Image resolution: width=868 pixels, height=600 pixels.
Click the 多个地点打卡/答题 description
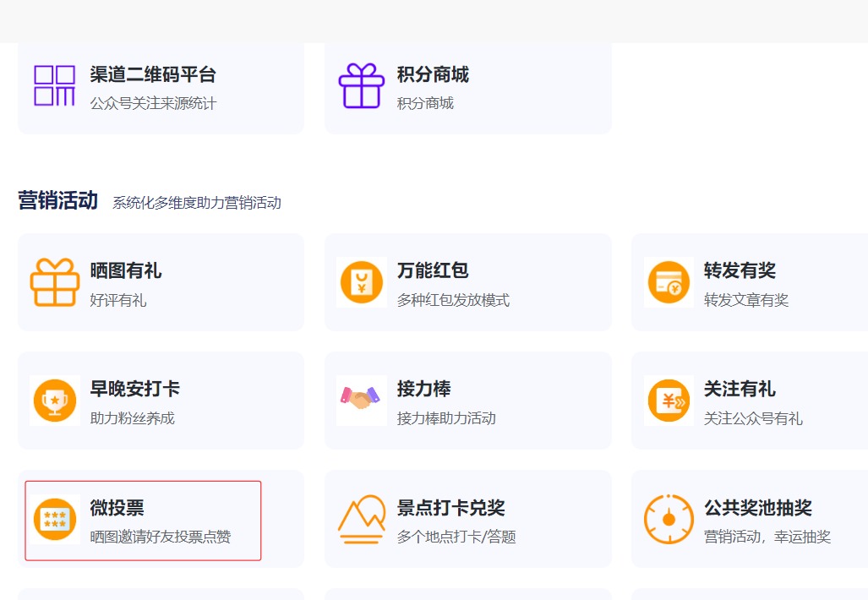(456, 537)
